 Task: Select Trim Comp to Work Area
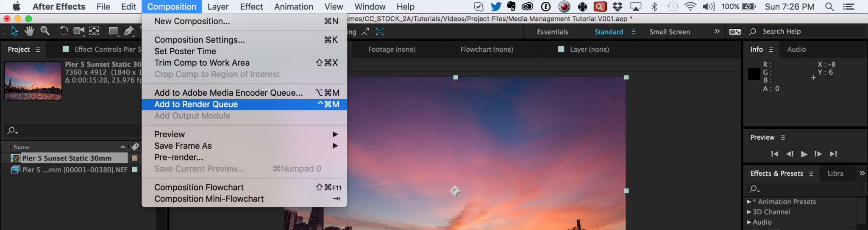coord(244,63)
